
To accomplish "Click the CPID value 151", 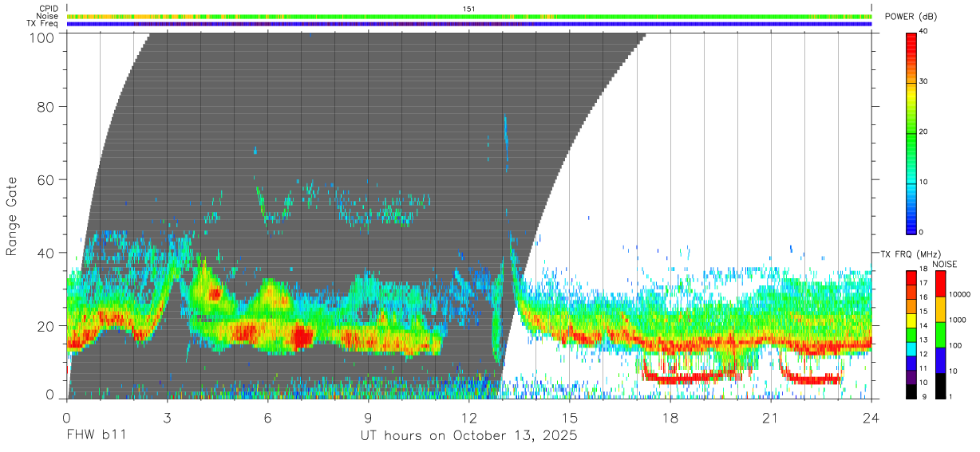I will 469,9.
